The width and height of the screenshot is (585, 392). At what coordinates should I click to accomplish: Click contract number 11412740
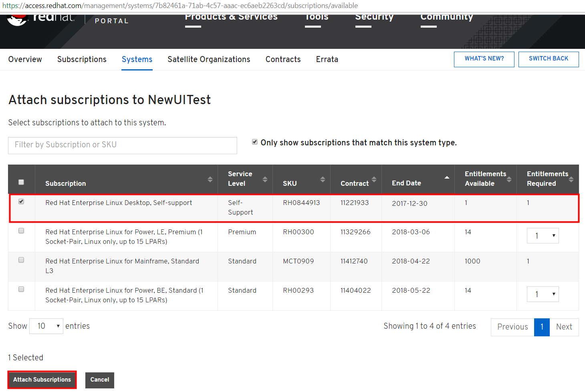354,261
